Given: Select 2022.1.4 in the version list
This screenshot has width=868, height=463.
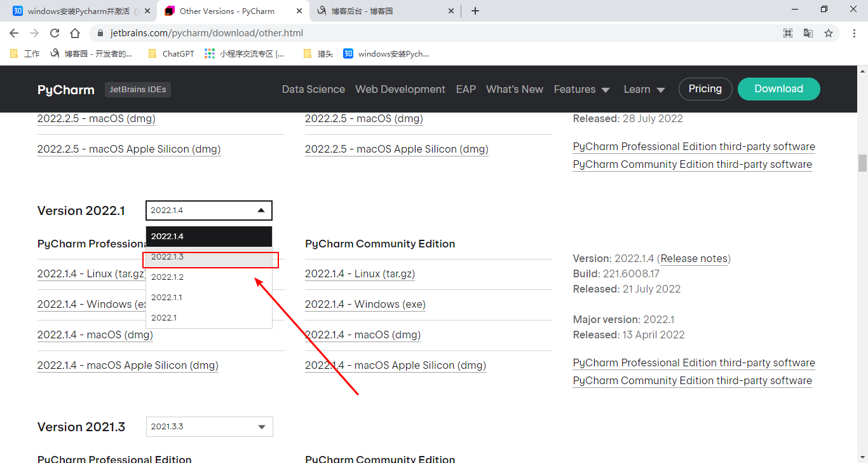Looking at the screenshot, I should [x=209, y=237].
